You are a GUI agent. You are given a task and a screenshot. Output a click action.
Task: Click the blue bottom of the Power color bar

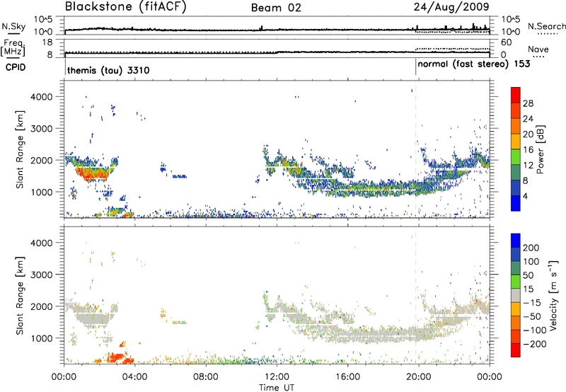pos(516,203)
